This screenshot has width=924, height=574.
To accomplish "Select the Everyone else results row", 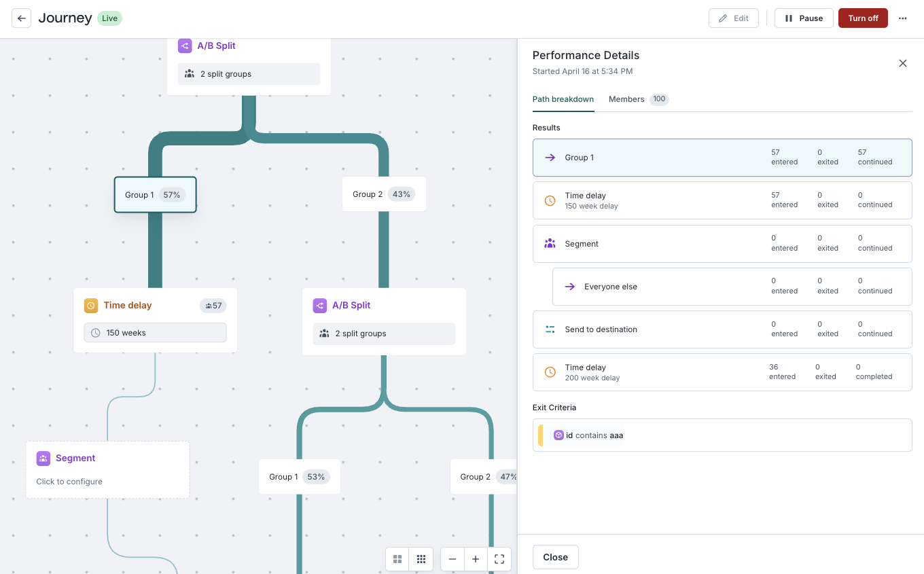I will (x=732, y=287).
